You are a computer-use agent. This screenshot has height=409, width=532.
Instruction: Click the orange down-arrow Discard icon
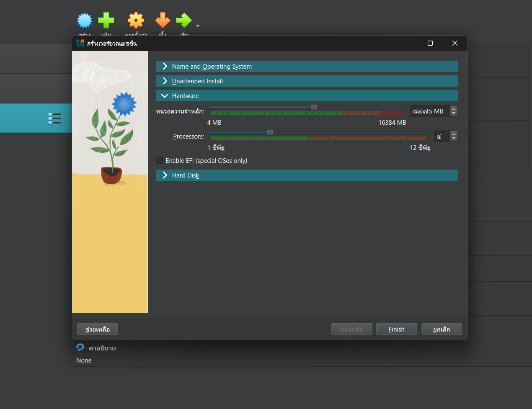point(163,21)
